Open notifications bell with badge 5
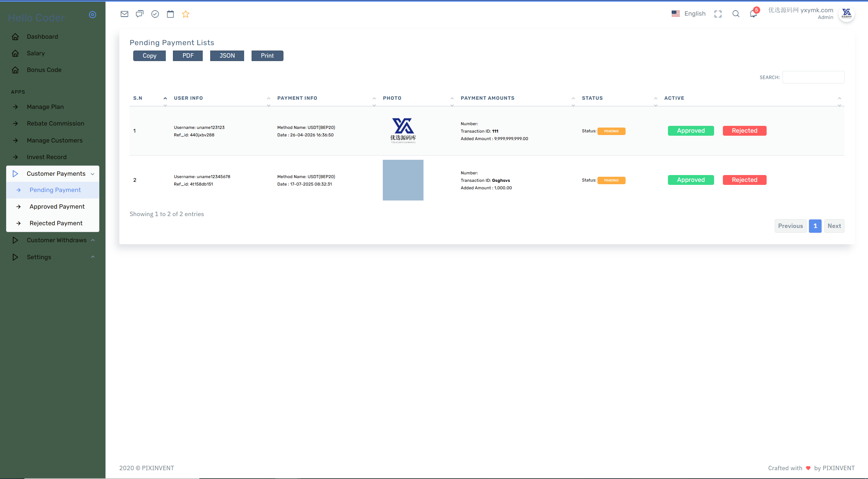The image size is (868, 479). tap(753, 14)
